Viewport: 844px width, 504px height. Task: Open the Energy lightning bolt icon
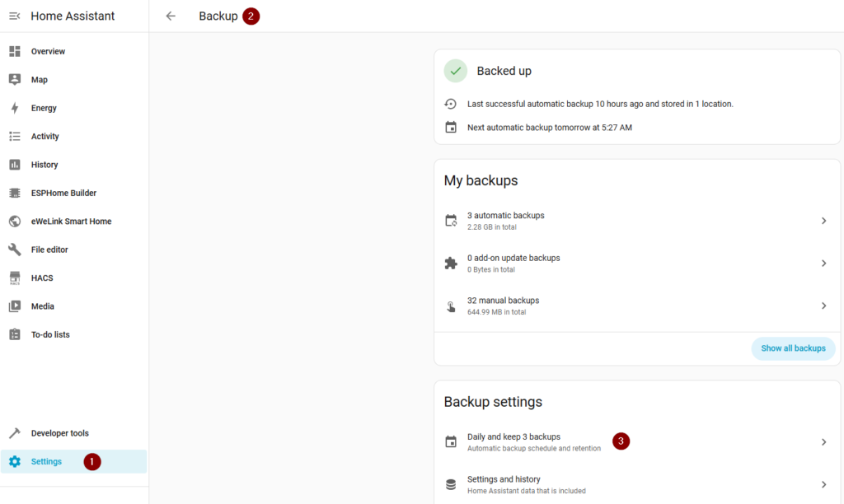click(15, 108)
